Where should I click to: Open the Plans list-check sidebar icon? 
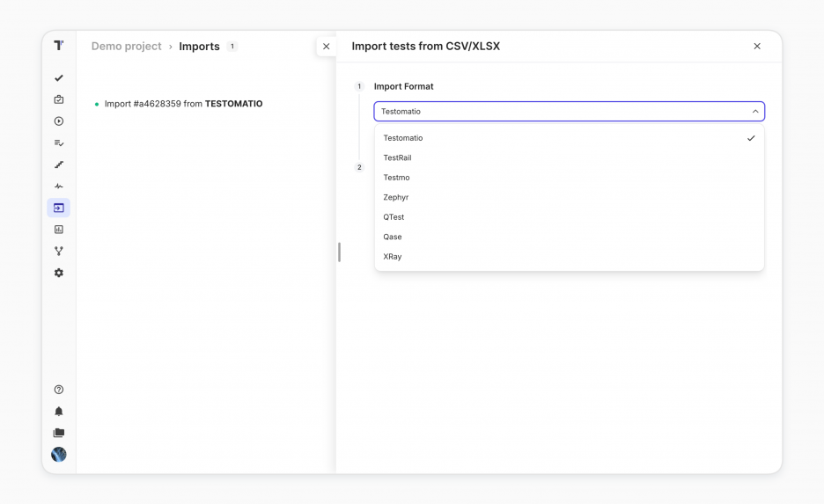pos(59,142)
